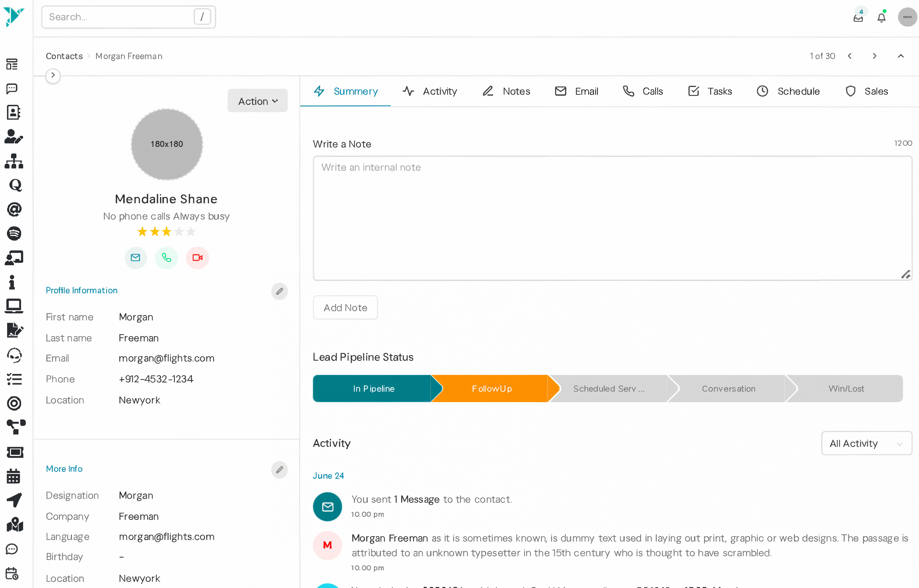Open the Spotify icon in sidebar
This screenshot has width=919, height=588.
(14, 233)
